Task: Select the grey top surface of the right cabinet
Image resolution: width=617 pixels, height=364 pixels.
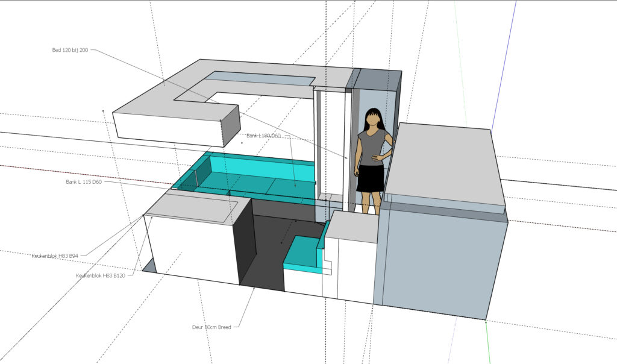Action: pyautogui.click(x=446, y=163)
